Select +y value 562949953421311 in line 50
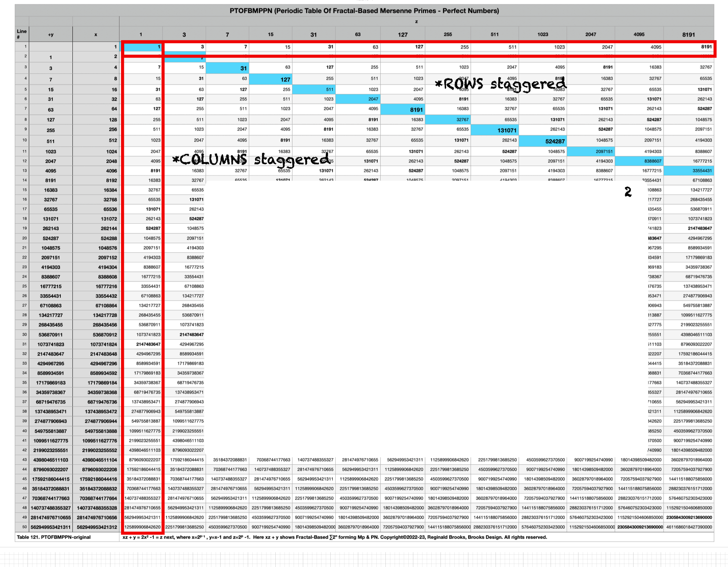The height and width of the screenshot is (567, 728). [51, 527]
